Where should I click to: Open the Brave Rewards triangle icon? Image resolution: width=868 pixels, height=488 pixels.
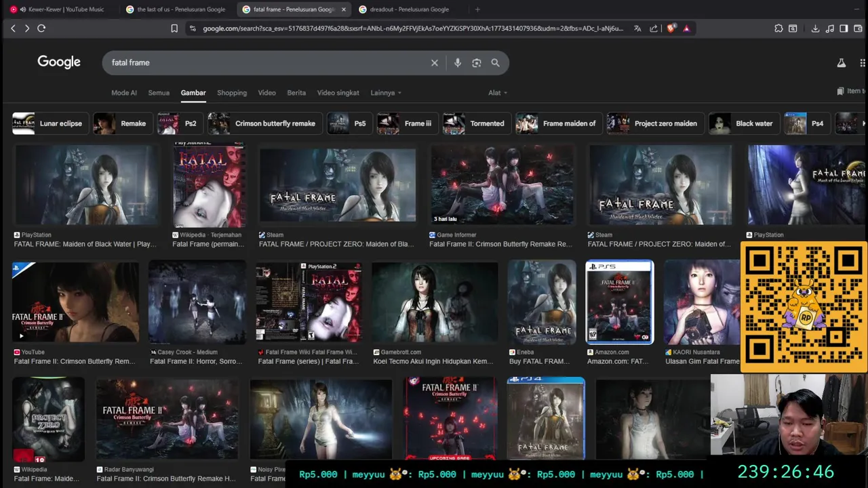point(686,28)
